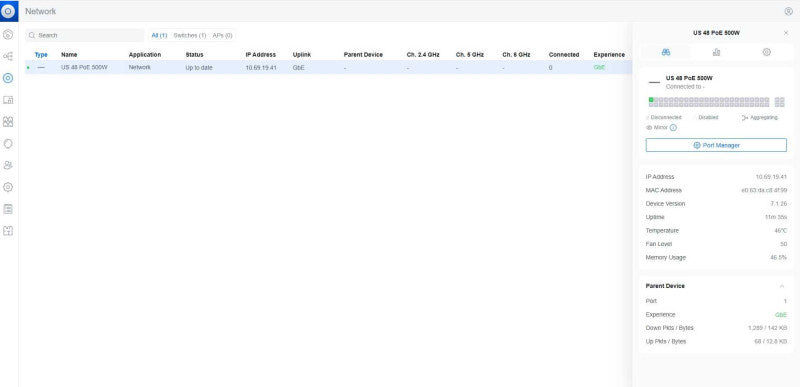Image resolution: width=800 pixels, height=387 pixels.
Task: Click the Network application cell
Action: click(140, 67)
